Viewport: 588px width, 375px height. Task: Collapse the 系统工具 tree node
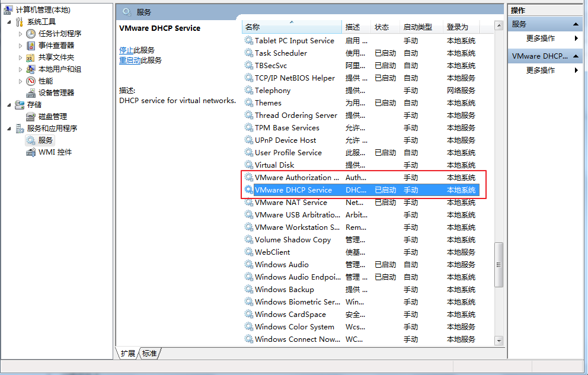pos(9,22)
